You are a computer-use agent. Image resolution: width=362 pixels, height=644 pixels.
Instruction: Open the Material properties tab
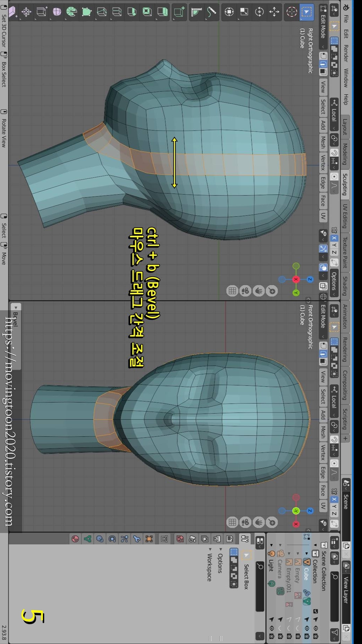(75, 539)
